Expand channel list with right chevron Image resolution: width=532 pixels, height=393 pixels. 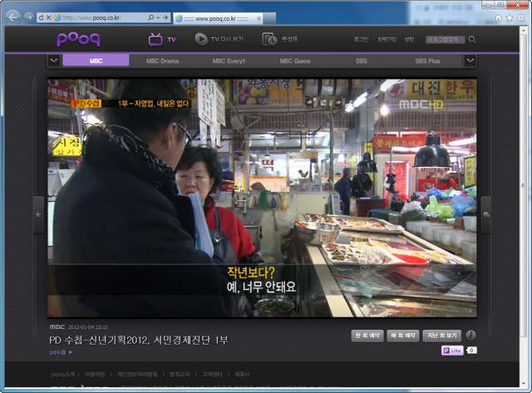pyautogui.click(x=470, y=61)
